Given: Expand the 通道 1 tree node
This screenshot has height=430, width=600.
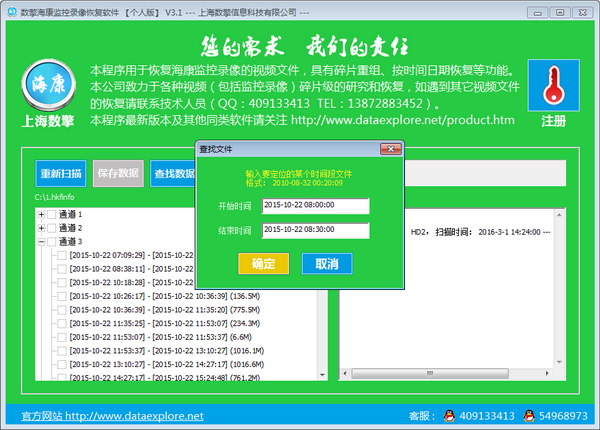Looking at the screenshot, I should pyautogui.click(x=42, y=214).
